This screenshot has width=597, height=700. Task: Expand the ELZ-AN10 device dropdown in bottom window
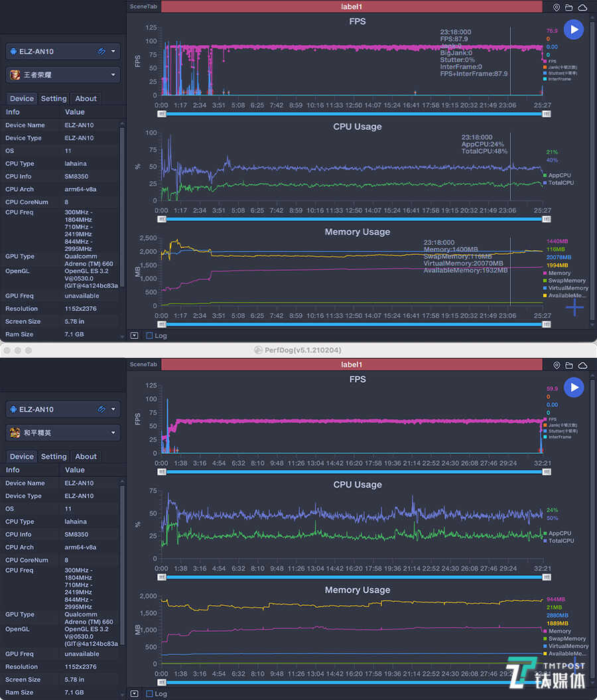113,409
